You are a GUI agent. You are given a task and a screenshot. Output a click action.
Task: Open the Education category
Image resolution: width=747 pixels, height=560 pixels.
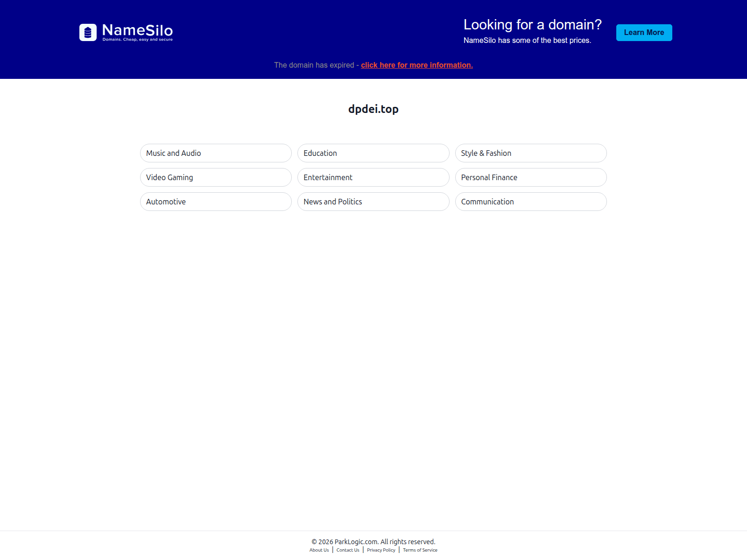[x=373, y=153]
